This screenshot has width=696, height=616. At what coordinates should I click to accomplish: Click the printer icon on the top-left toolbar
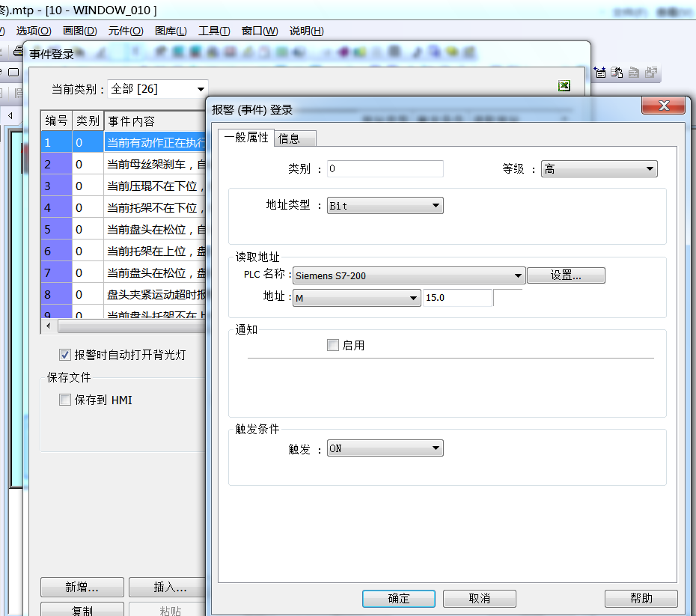tap(16, 52)
